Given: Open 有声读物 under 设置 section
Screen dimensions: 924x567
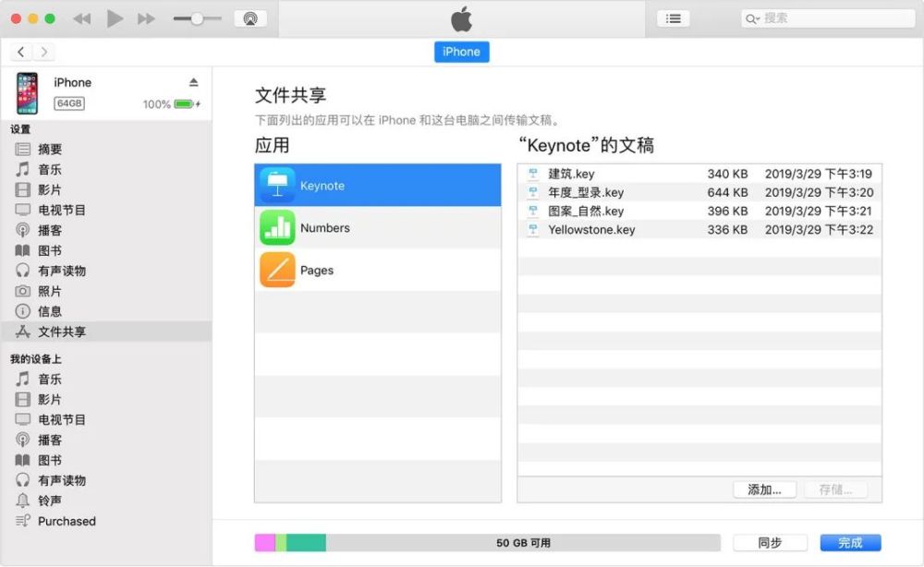Looking at the screenshot, I should tap(106, 271).
